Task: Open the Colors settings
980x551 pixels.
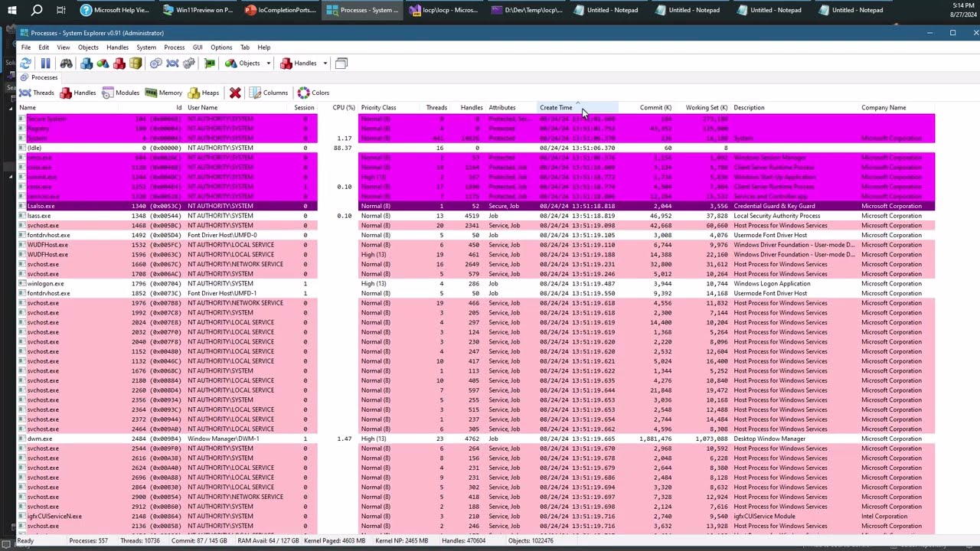Action: coord(313,93)
